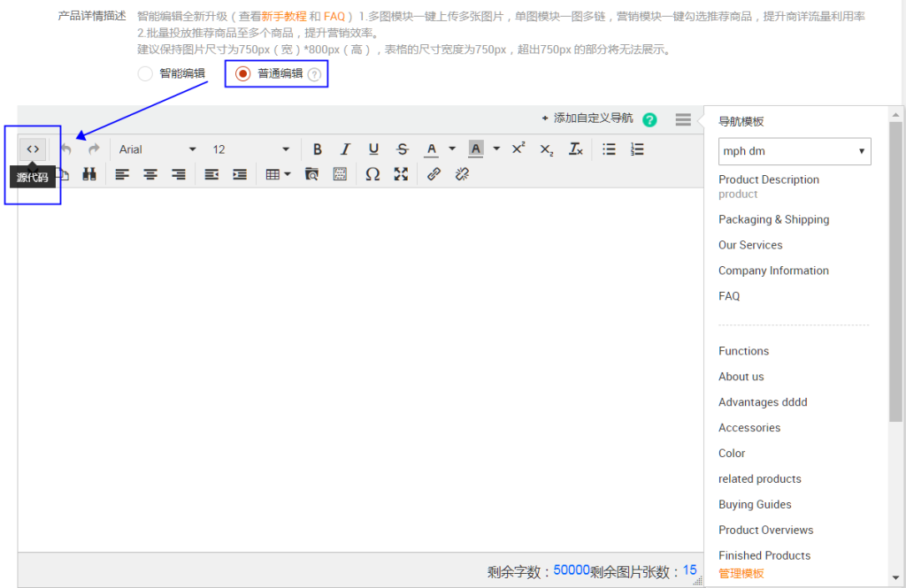Open the font size 12 dropdown

tap(250, 149)
